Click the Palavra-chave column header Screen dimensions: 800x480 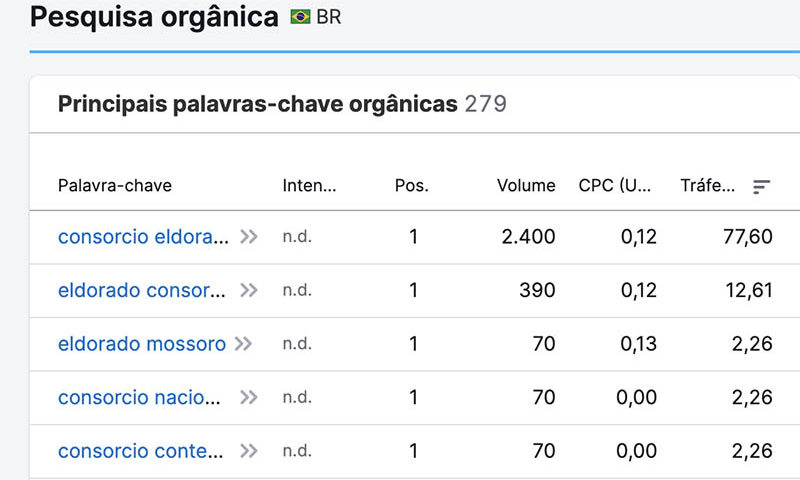[115, 186]
